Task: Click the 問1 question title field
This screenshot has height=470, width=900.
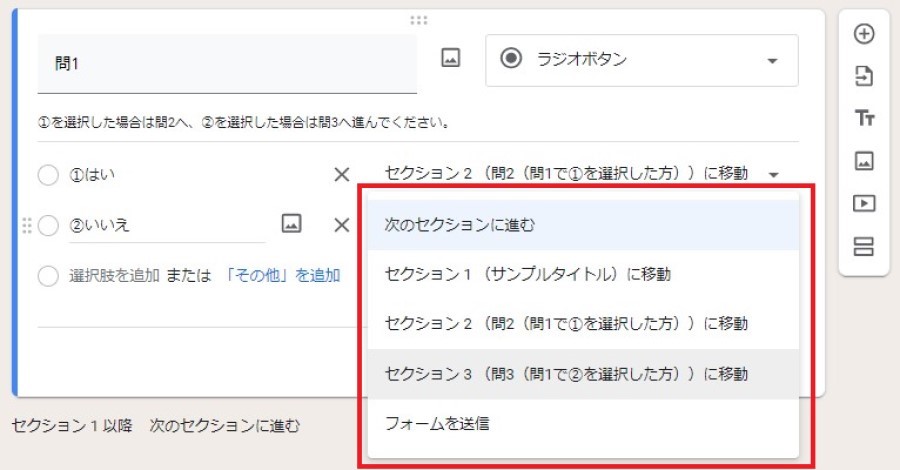Action: pyautogui.click(x=226, y=64)
